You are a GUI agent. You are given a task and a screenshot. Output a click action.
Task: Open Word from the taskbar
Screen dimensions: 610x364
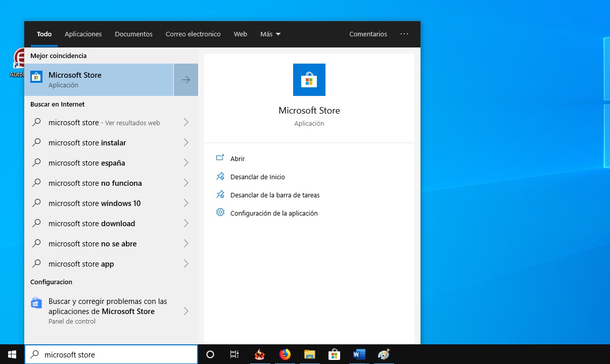(359, 354)
